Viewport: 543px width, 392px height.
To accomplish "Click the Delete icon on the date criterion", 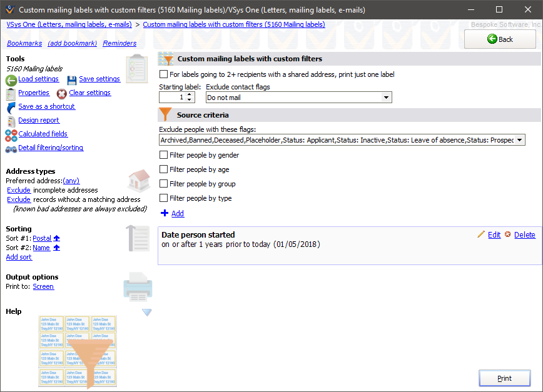I will (x=508, y=234).
